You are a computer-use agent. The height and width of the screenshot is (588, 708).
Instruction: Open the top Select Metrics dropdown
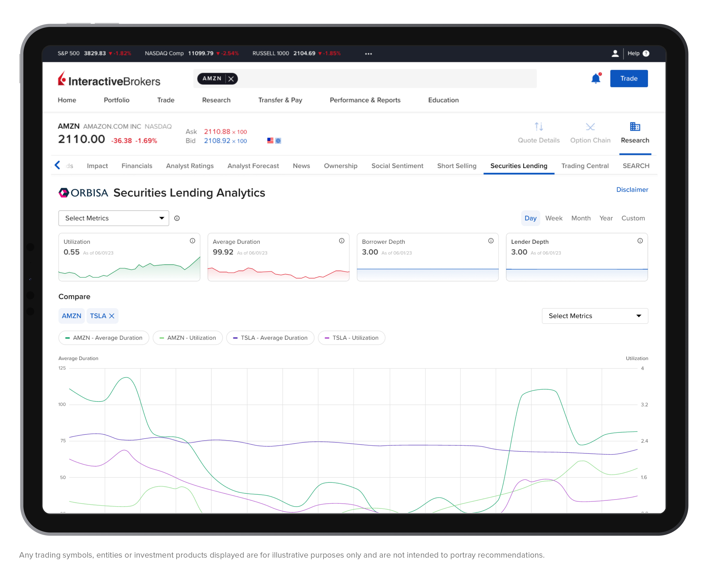tap(114, 218)
